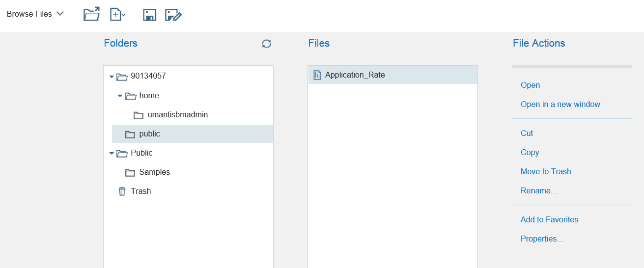Refresh the Folders list
This screenshot has width=644, height=268.
pyautogui.click(x=266, y=44)
